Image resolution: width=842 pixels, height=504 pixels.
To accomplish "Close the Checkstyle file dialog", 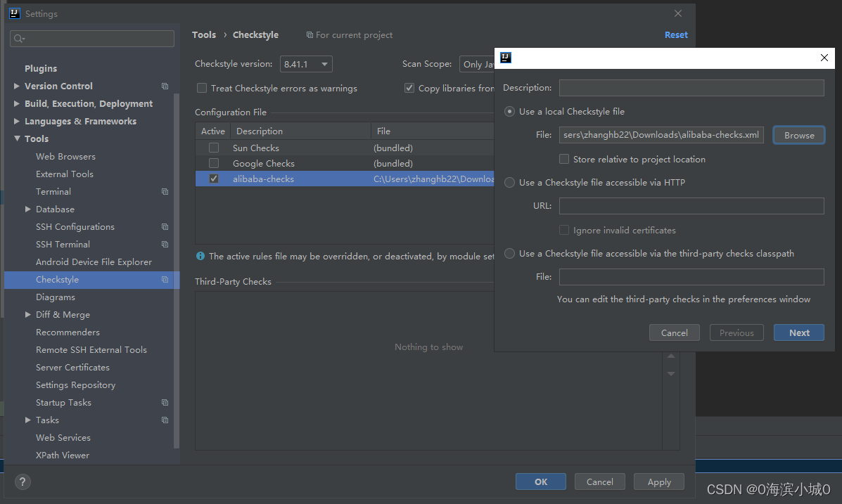I will (x=824, y=58).
